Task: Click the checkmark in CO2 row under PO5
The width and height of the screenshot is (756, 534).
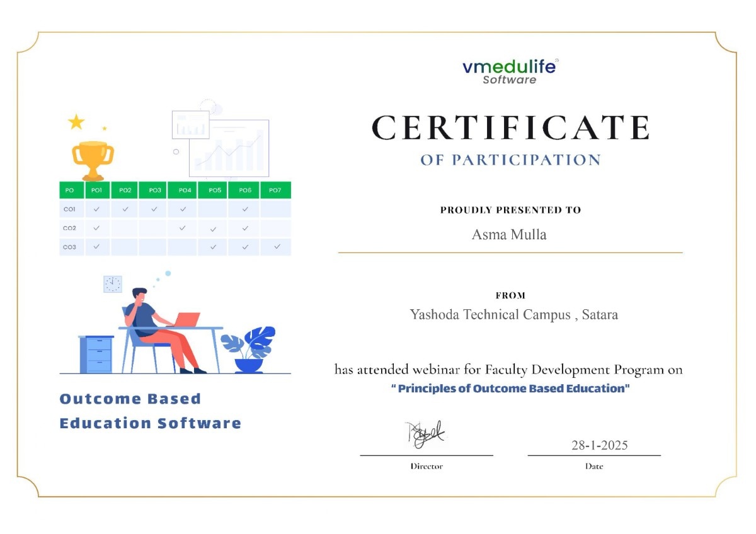Action: (213, 229)
